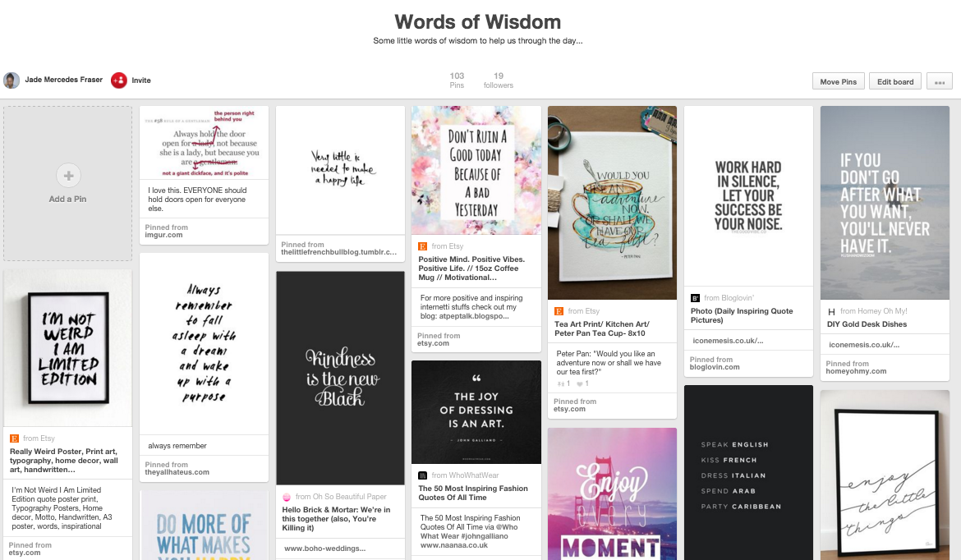Open the three-dots more options button
This screenshot has height=560, width=961.
point(940,81)
